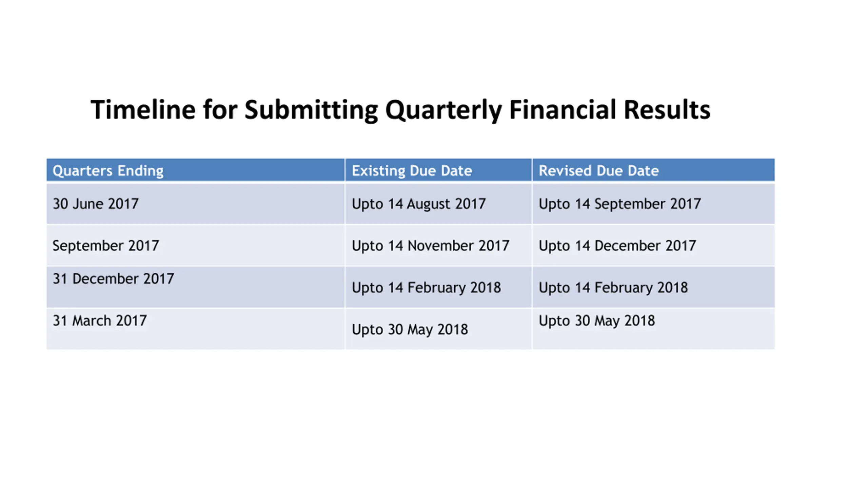Click the word Quarterly in the heading
Screen dimensions: 868x496
coord(443,111)
